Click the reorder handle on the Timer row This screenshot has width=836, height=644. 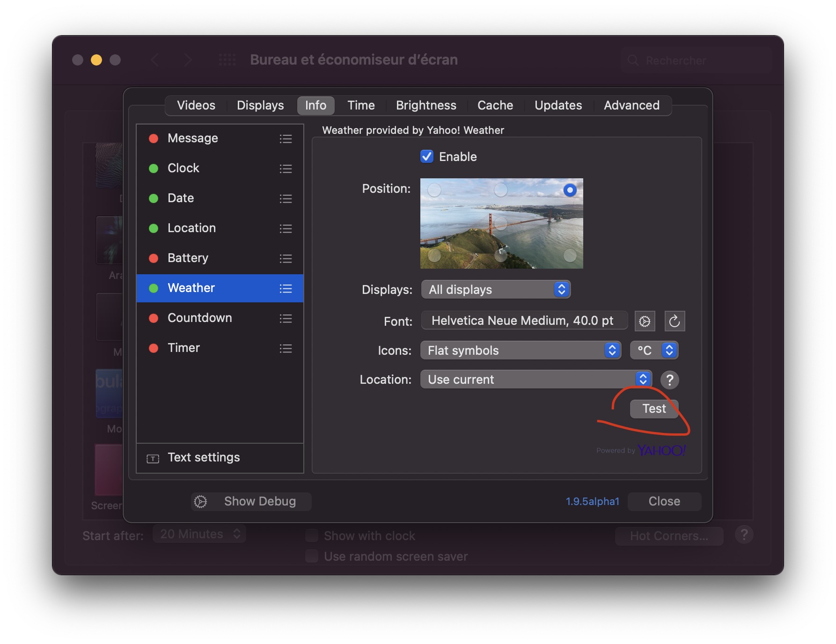[x=286, y=348]
